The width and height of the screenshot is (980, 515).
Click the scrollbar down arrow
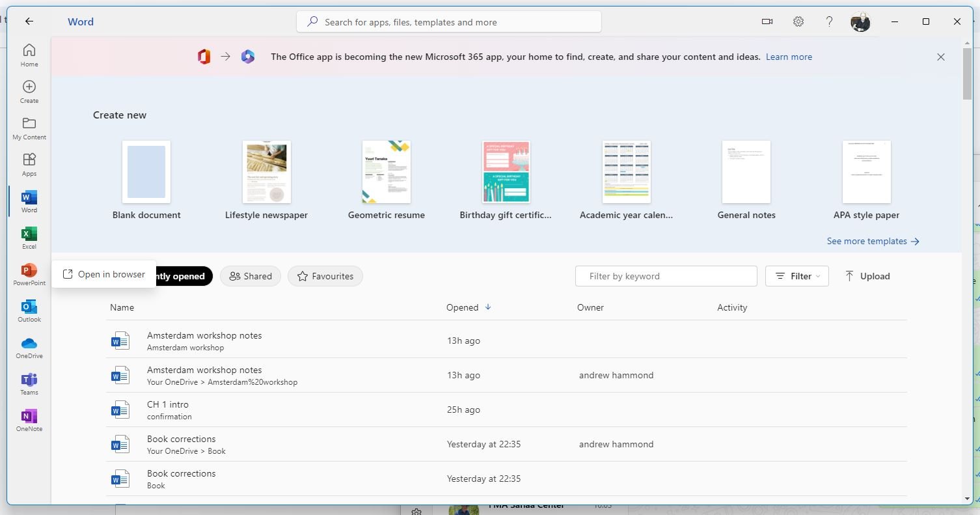point(968,499)
